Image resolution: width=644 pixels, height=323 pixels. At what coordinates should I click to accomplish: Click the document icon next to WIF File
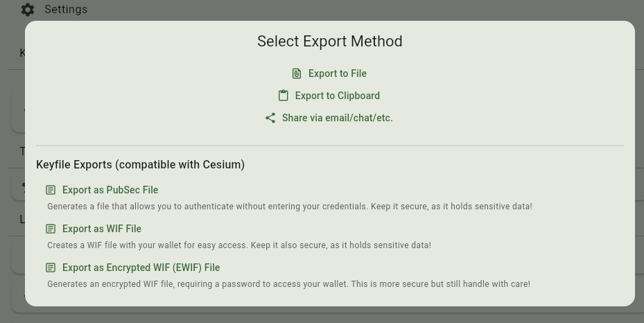[51, 229]
